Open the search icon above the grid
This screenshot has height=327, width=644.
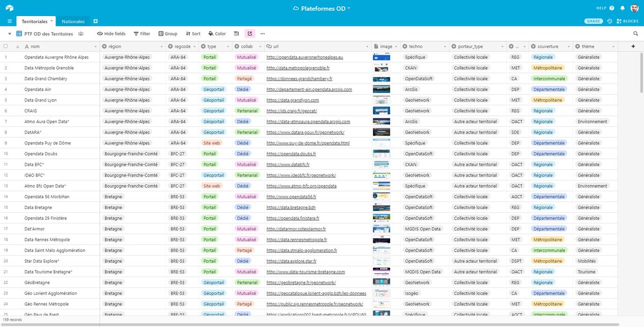(635, 33)
